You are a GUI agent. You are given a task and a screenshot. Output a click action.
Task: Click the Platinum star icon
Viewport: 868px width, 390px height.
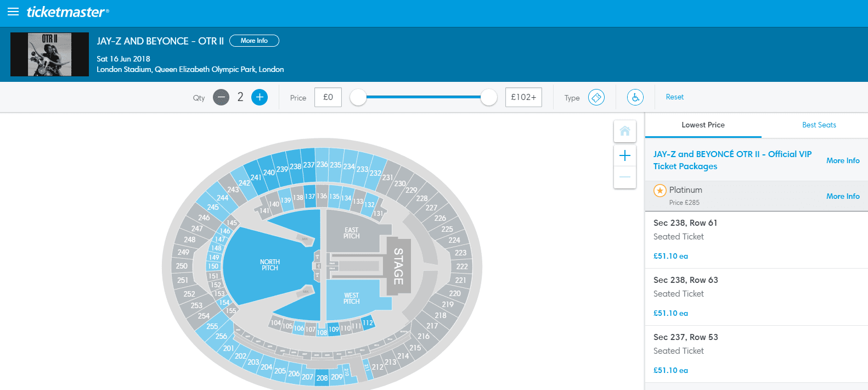tap(660, 191)
